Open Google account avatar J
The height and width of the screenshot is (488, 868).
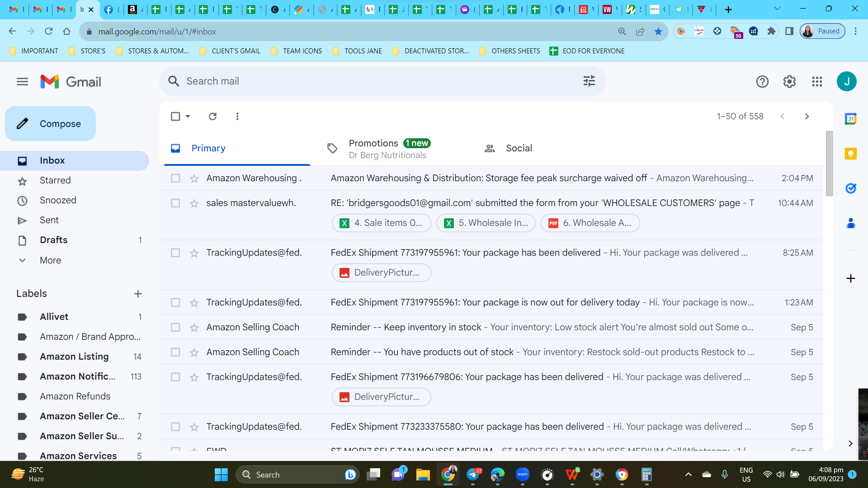tap(846, 82)
